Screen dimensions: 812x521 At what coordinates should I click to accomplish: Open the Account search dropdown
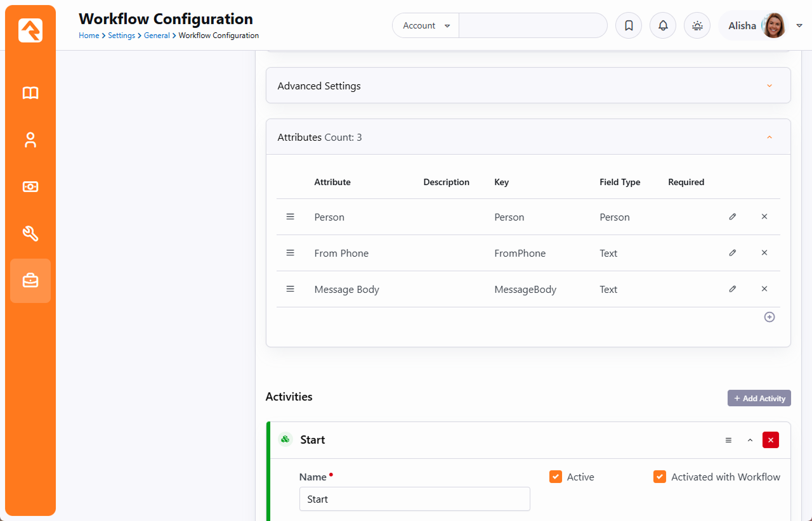point(426,26)
